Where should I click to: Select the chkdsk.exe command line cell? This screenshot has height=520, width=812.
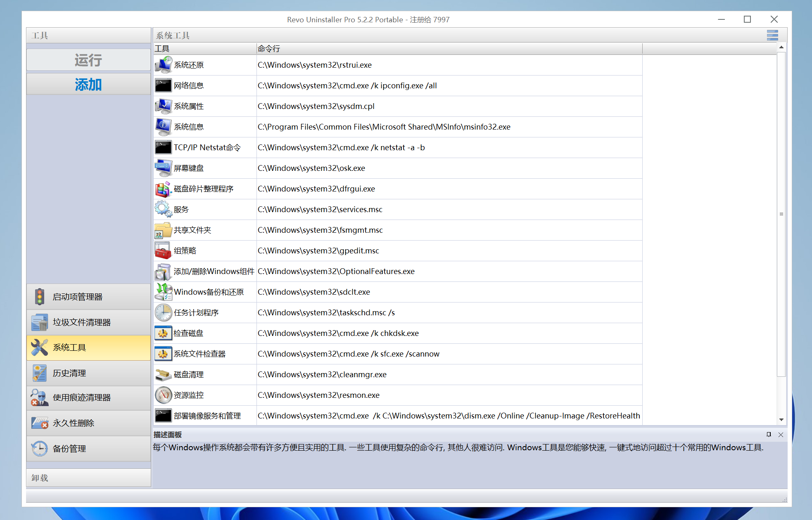(x=449, y=333)
